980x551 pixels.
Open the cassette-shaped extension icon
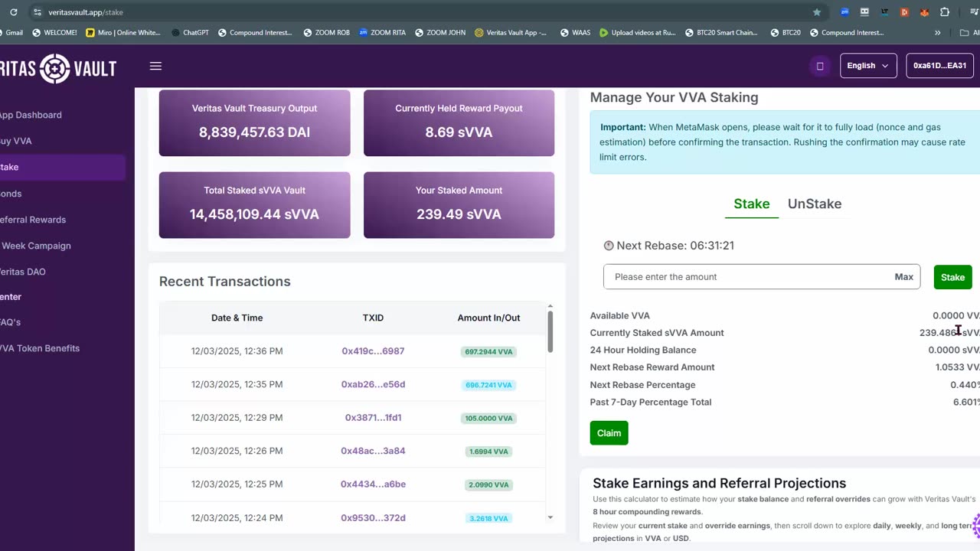point(864,12)
